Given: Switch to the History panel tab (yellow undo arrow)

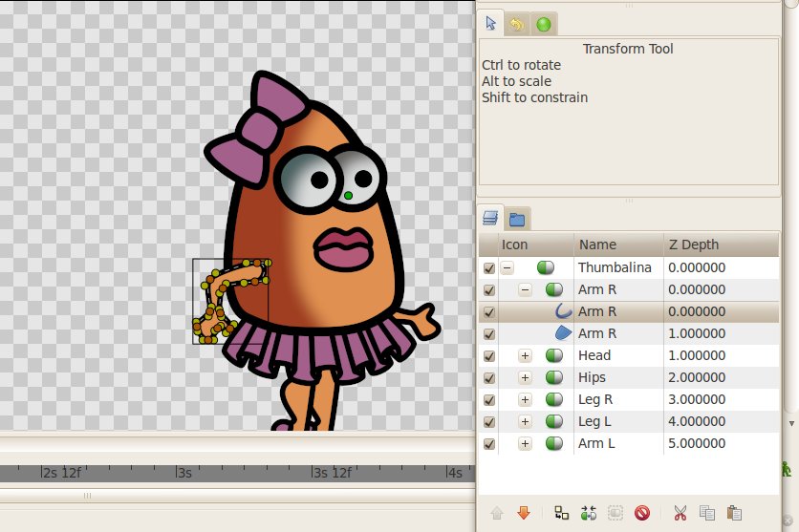Looking at the screenshot, I should click(x=517, y=24).
